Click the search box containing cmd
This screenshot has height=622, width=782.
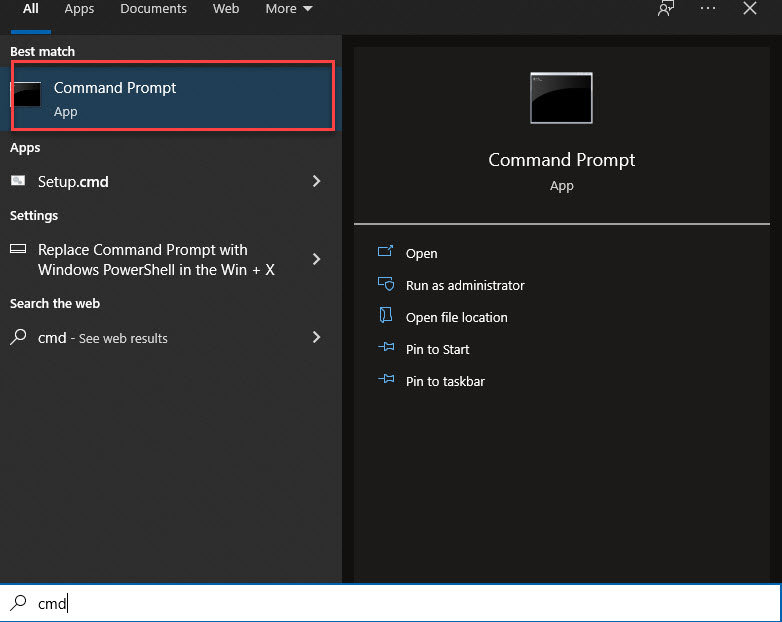coord(391,603)
